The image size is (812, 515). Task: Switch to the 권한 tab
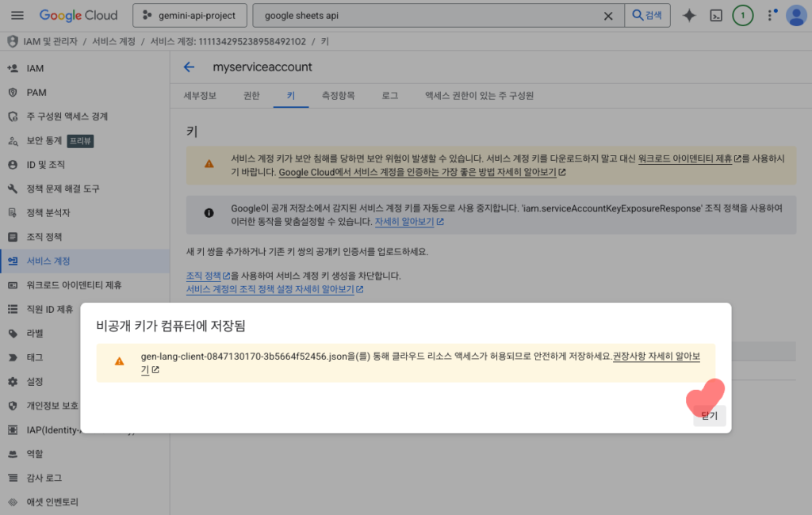tap(251, 95)
